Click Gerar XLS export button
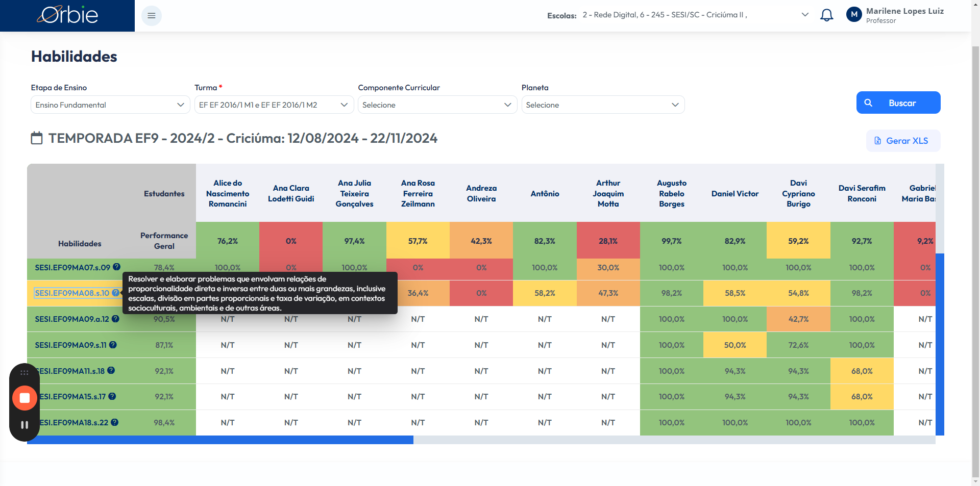980x486 pixels. tap(902, 141)
